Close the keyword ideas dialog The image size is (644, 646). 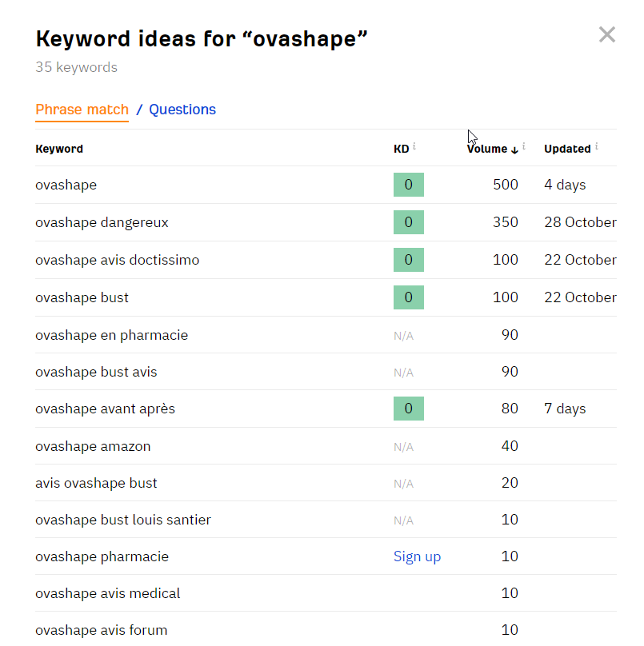[x=607, y=34]
